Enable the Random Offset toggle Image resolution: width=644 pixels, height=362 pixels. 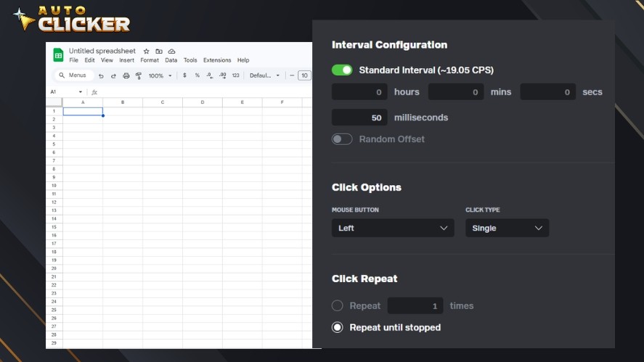(x=342, y=139)
